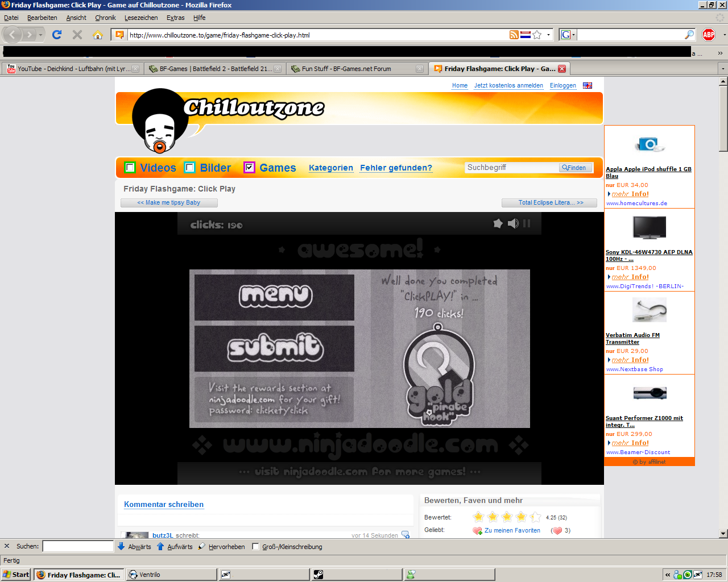Expand the bookmarks toolbar overflow chevron
Screen dimensions: 728x582
point(720,53)
